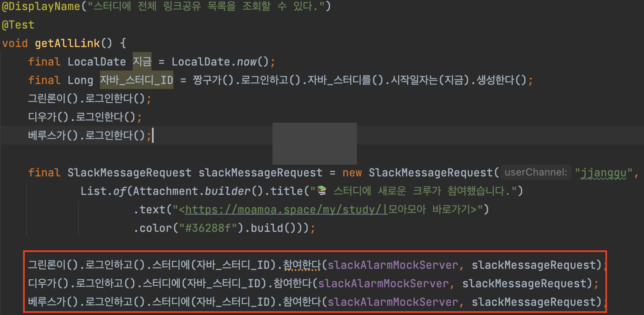The image size is (644, 315).
Task: Click 스터디에 on the 디우가().로그인하고() line
Action: (x=162, y=283)
